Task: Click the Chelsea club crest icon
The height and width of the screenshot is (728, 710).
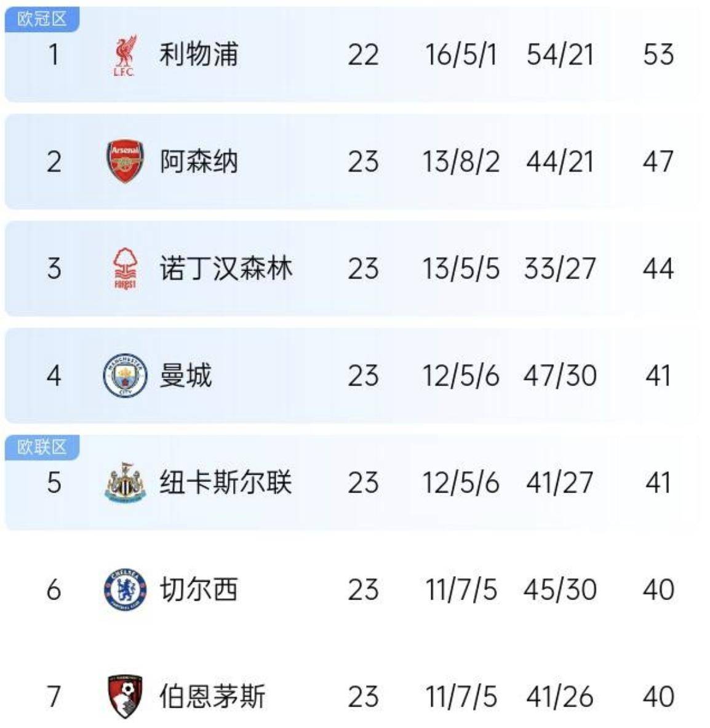Action: tap(125, 590)
